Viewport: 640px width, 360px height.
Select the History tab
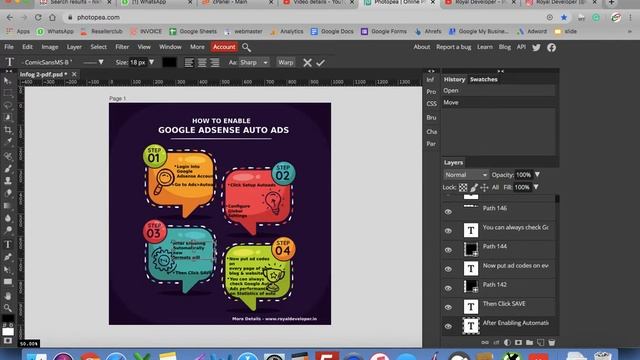coord(454,80)
